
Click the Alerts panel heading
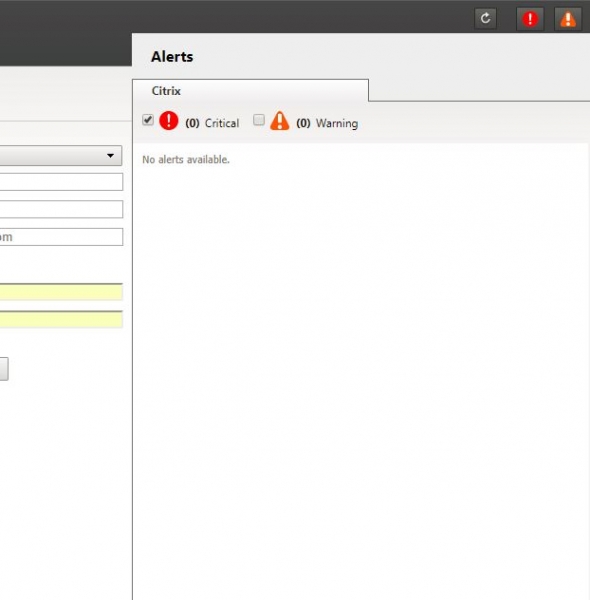pos(172,57)
